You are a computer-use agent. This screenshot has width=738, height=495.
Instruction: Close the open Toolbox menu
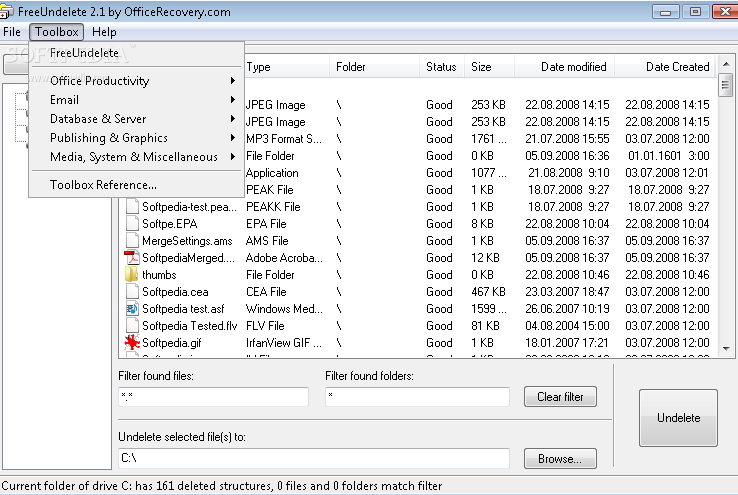[56, 32]
